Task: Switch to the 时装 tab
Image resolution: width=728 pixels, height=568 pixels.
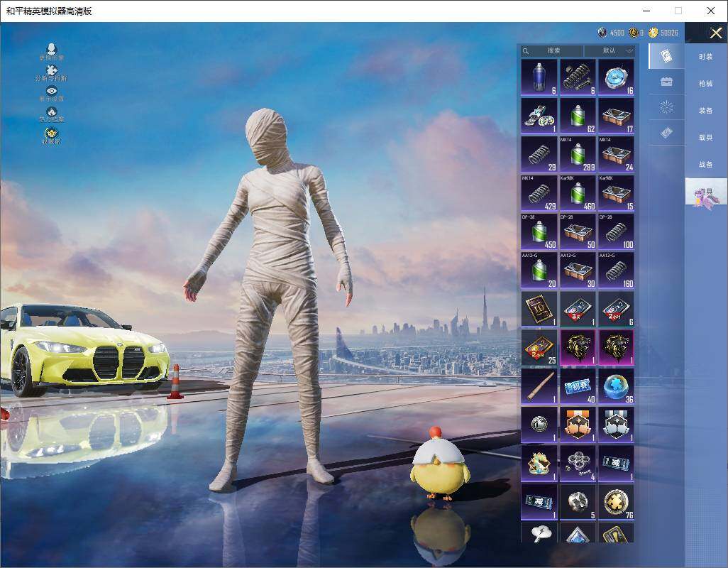Action: pos(706,57)
